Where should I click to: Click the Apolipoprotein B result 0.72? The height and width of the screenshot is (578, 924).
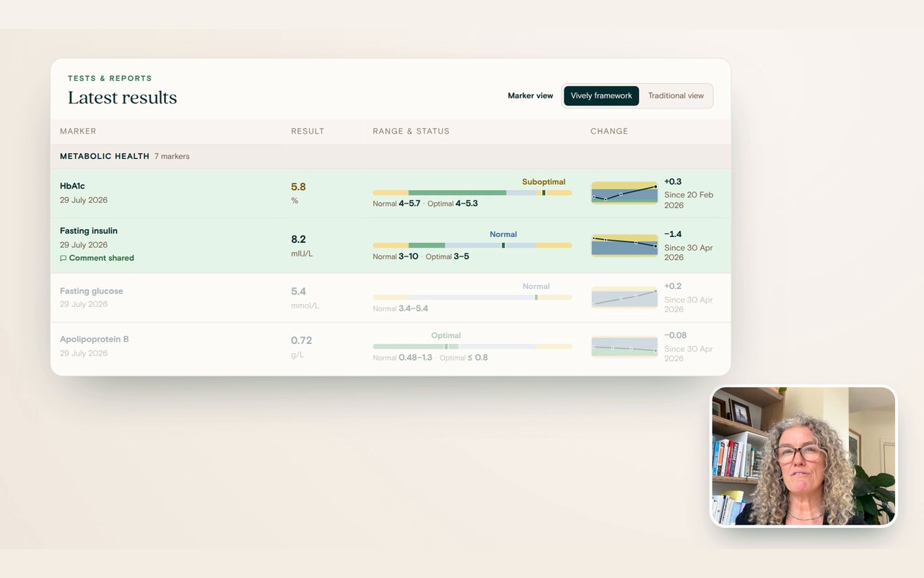tap(302, 340)
